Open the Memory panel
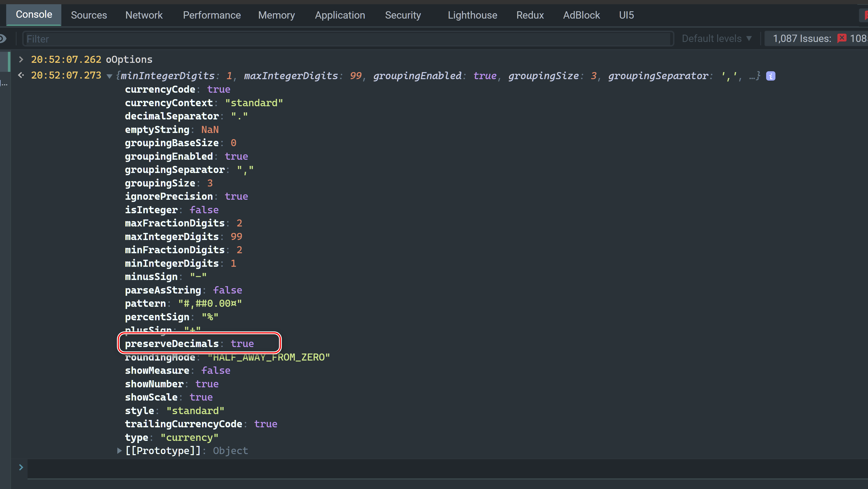868x489 pixels. point(276,14)
